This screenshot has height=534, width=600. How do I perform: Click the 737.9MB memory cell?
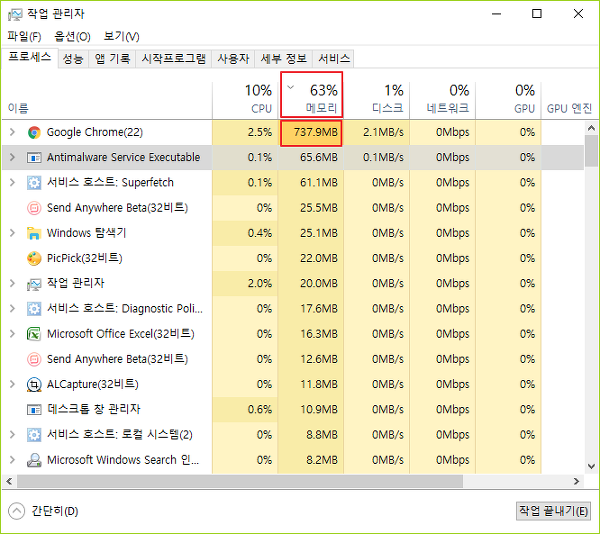coord(311,132)
